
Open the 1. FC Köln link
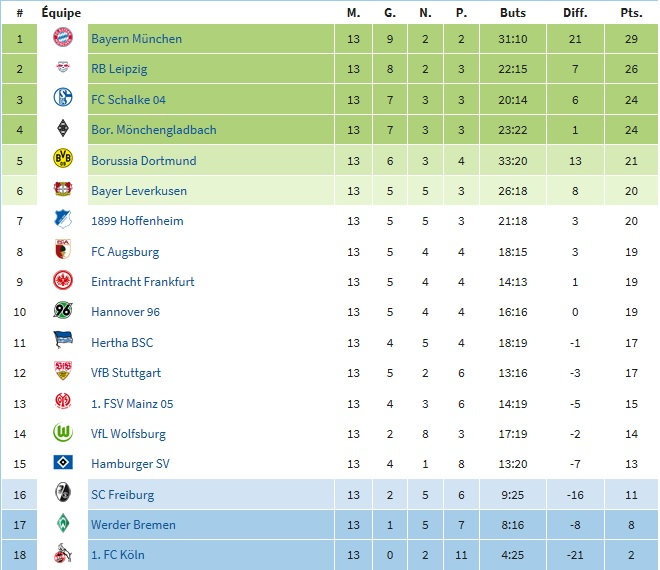click(118, 555)
